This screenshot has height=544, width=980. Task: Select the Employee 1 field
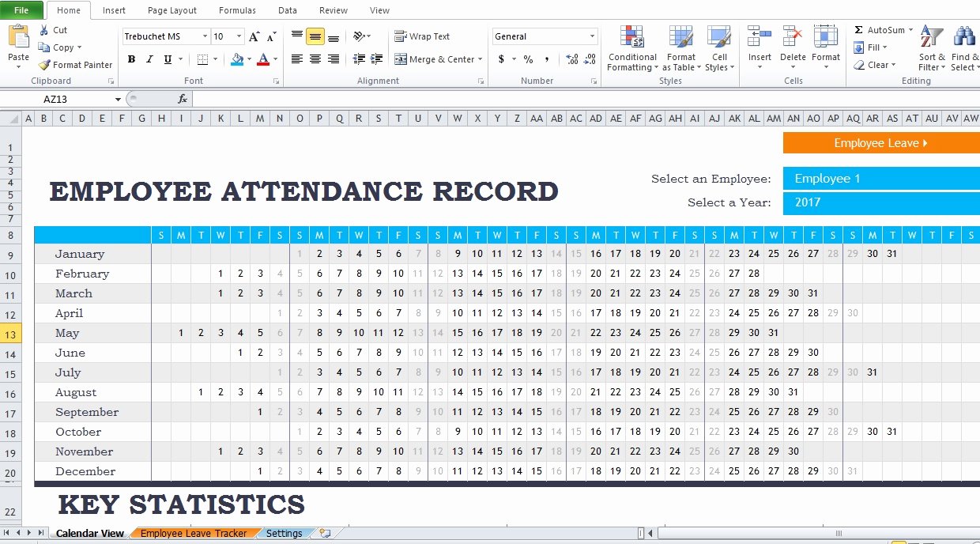tap(881, 179)
